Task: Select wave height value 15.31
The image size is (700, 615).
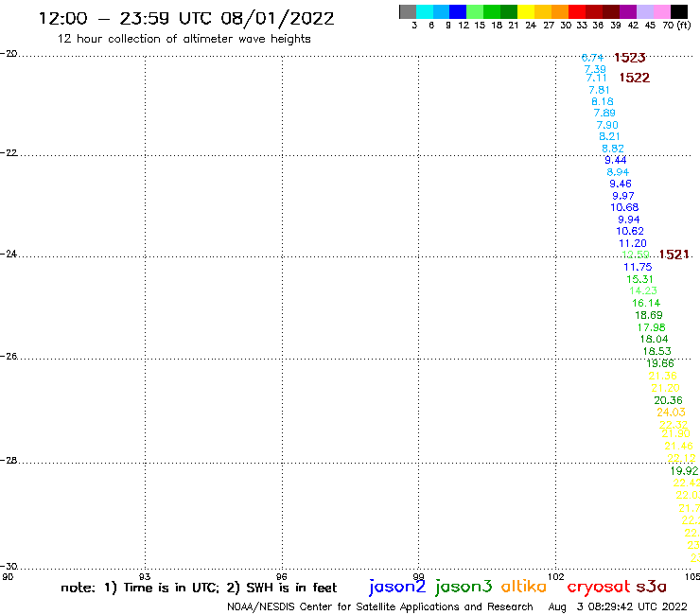Action: [639, 279]
